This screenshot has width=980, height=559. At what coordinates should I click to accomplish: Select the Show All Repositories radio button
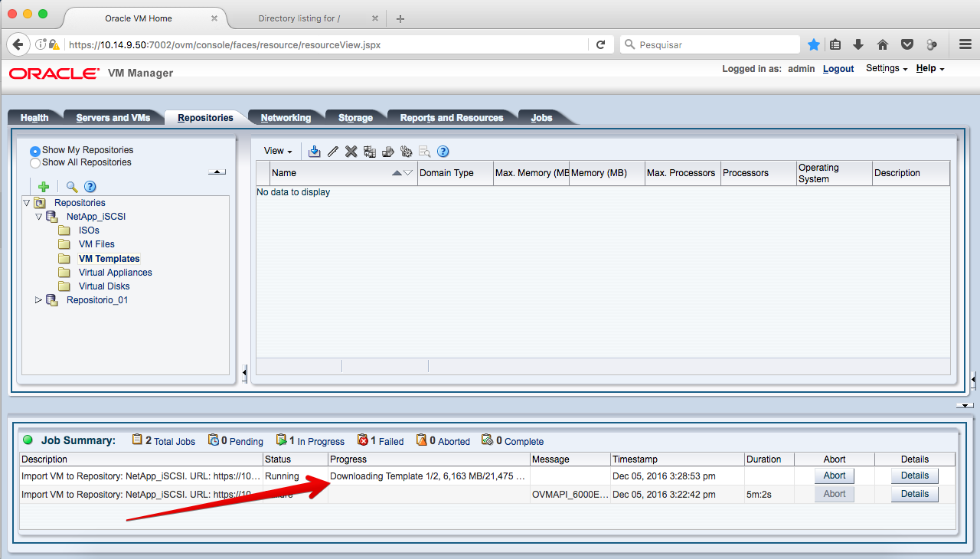point(35,163)
